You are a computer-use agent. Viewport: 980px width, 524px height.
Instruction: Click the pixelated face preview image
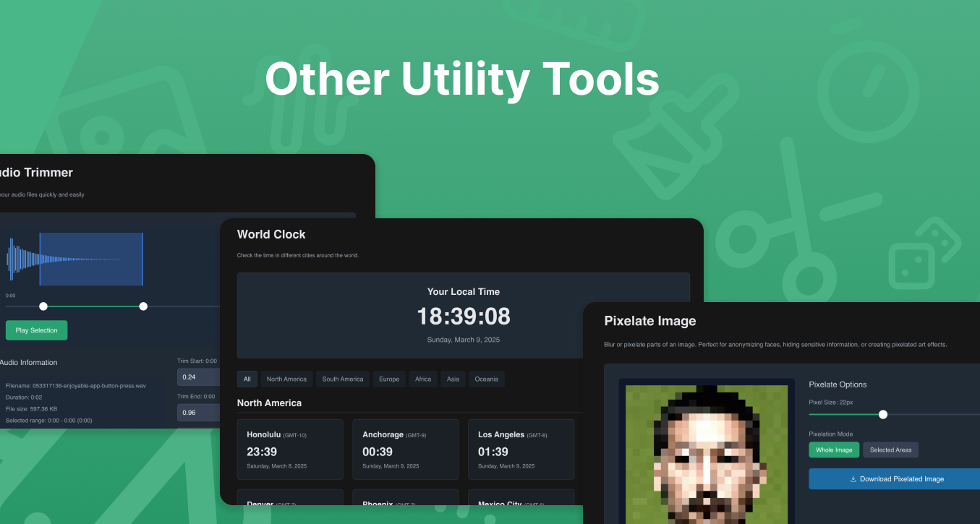click(707, 454)
